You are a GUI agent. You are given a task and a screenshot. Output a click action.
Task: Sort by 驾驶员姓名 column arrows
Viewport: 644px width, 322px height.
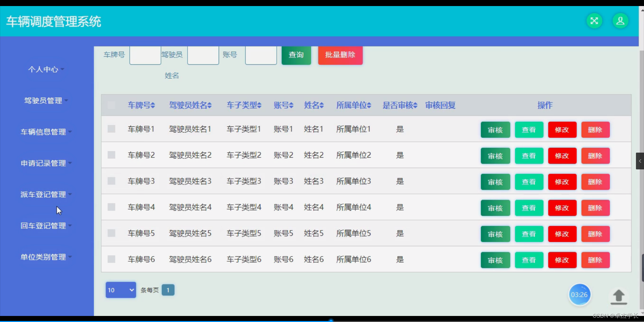pyautogui.click(x=209, y=105)
